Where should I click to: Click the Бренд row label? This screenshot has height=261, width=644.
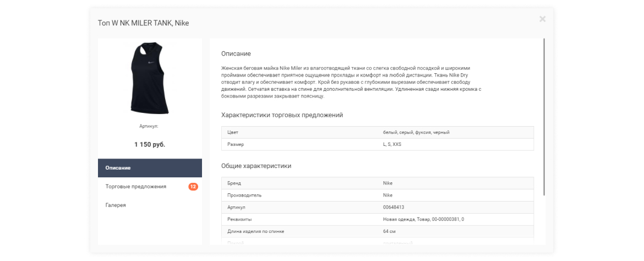tap(234, 183)
